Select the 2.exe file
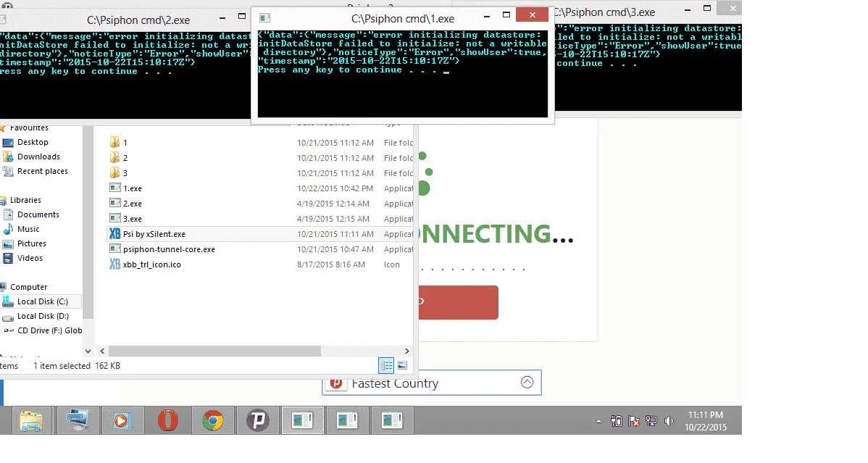The height and width of the screenshot is (463, 868). point(133,204)
